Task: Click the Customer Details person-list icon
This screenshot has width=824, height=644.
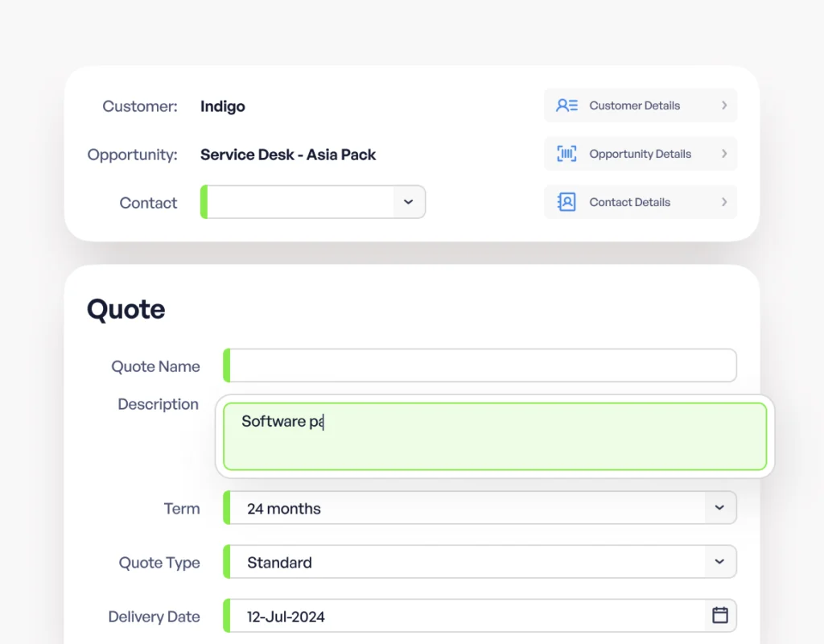Action: tap(566, 105)
